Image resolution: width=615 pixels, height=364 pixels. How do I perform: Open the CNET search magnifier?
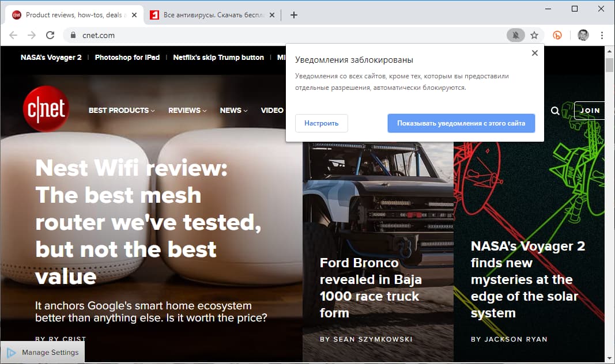point(555,111)
